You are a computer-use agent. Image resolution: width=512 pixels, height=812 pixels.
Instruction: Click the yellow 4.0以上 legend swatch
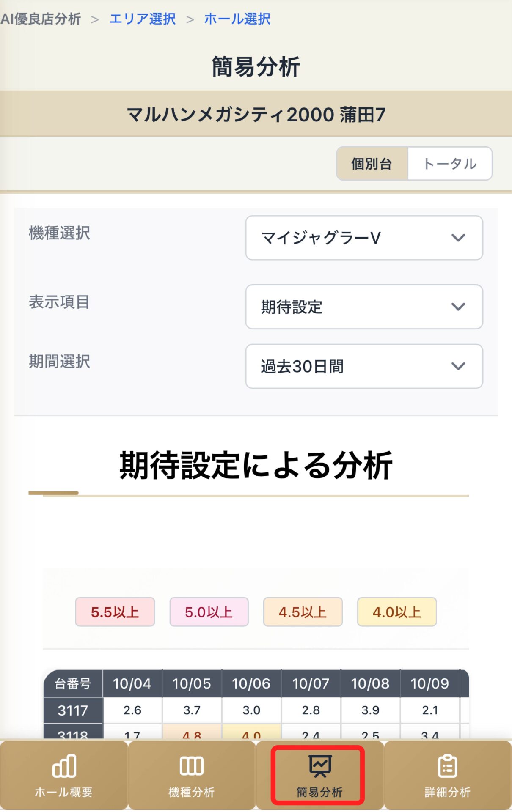tap(396, 612)
